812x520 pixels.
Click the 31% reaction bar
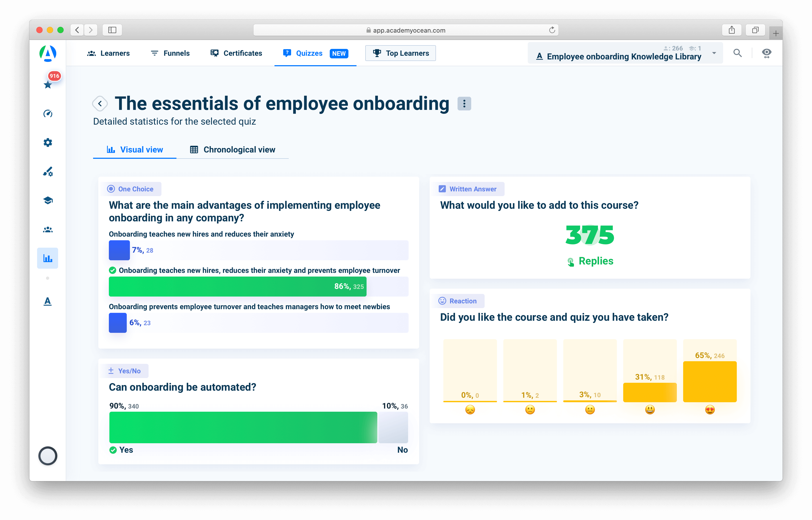[649, 392]
